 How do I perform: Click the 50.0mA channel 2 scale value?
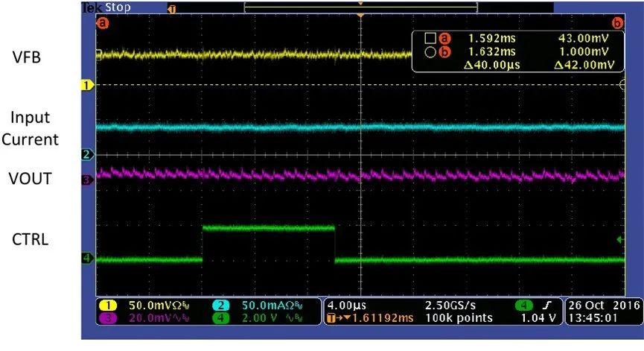point(272,306)
